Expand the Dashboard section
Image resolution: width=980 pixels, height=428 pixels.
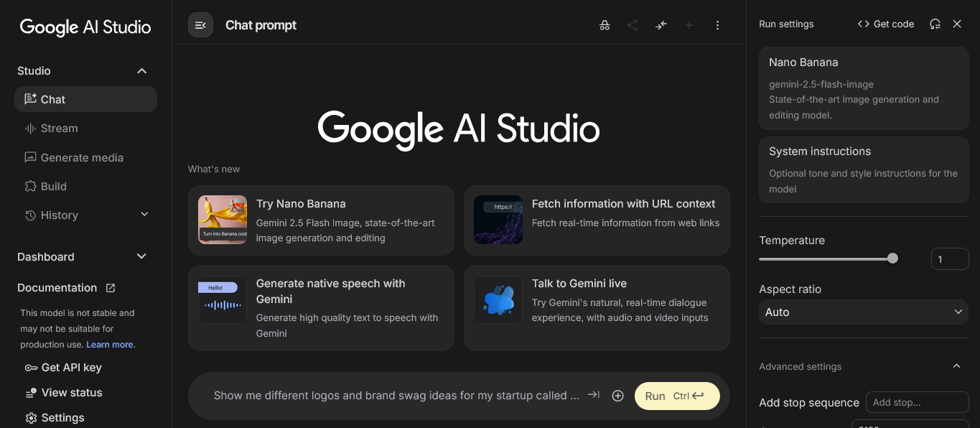(141, 257)
